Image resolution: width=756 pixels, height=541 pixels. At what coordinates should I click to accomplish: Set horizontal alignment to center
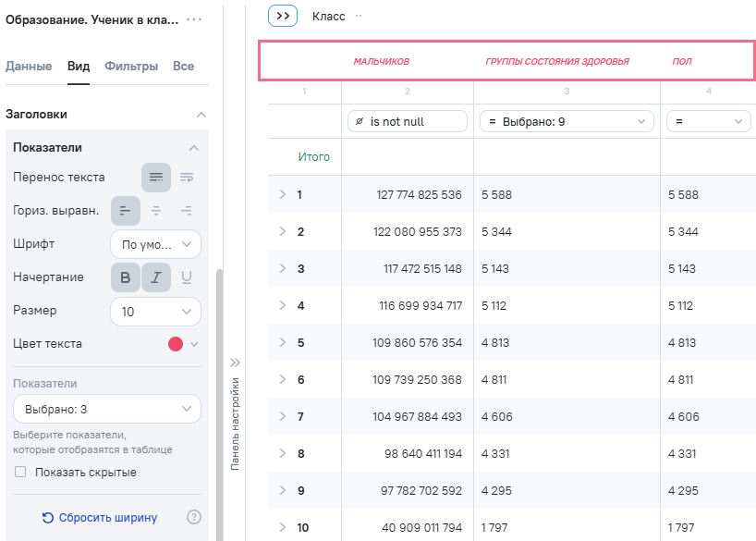tap(156, 211)
